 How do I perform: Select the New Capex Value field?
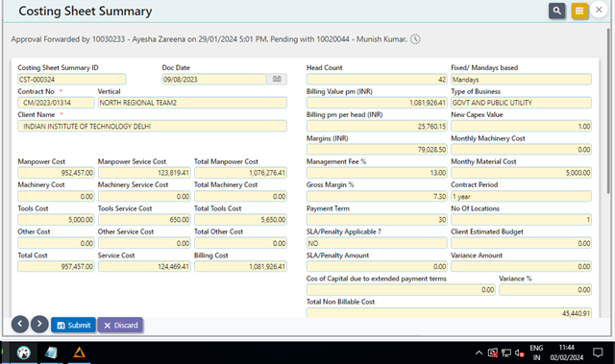tap(521, 126)
